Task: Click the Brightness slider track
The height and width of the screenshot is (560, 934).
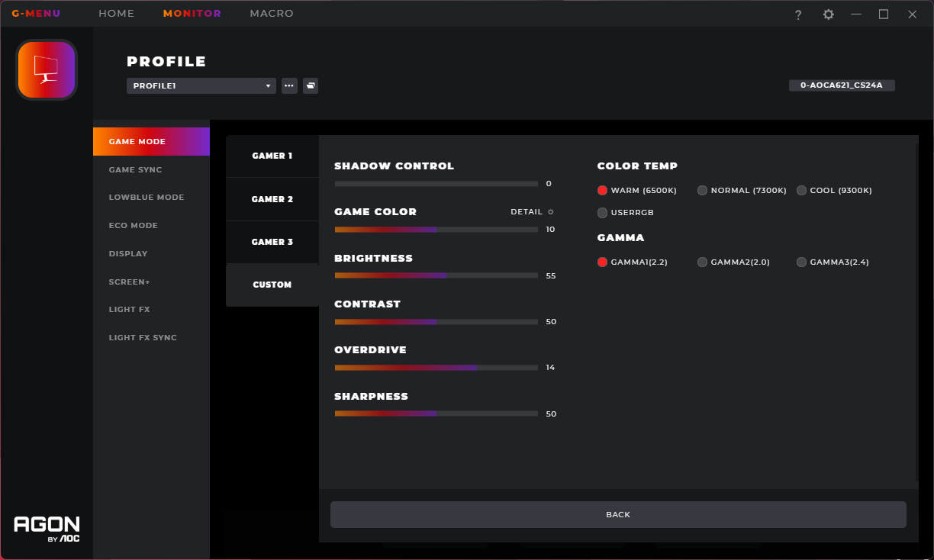Action: tap(436, 275)
